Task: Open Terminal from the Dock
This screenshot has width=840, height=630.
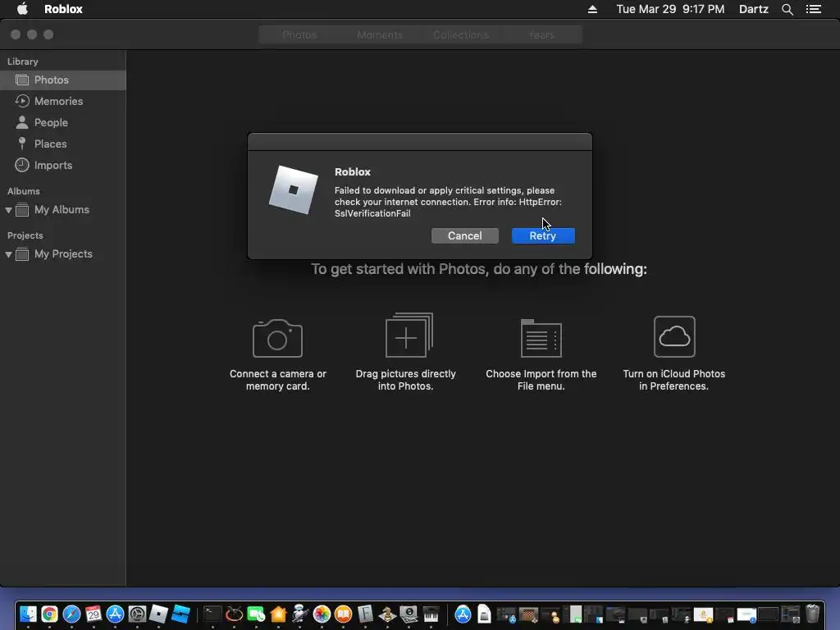Action: [212, 614]
